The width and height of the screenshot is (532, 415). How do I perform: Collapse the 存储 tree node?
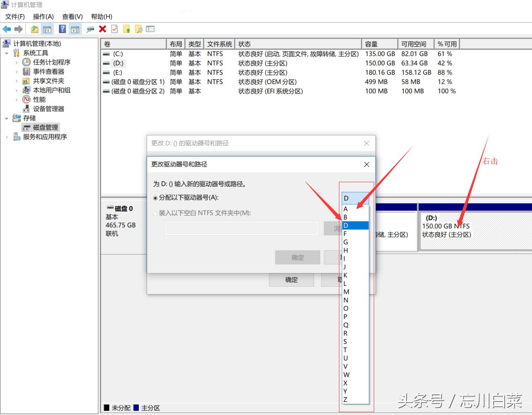(x=7, y=118)
